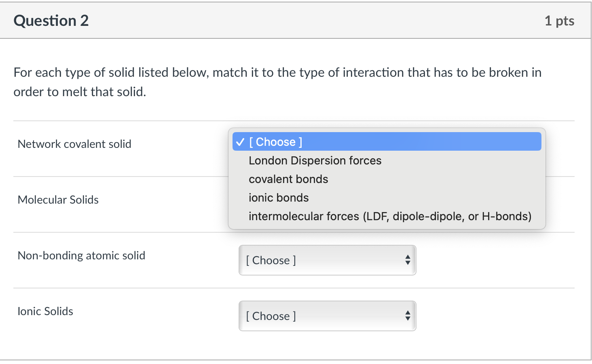Pick covalent bonds in the open dropdown

tap(288, 179)
